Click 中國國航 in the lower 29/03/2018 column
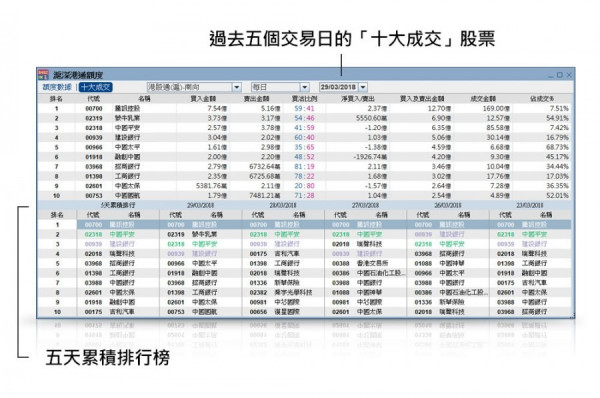 205,312
